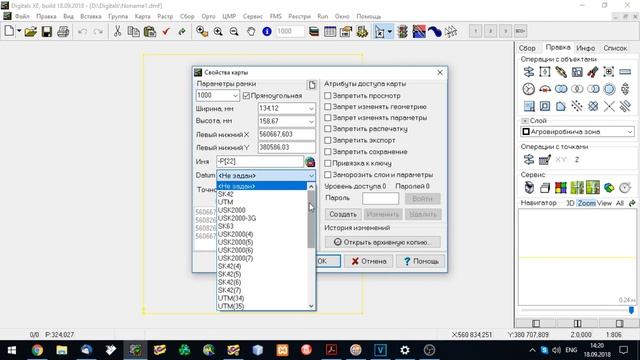Click the globe icon next to the name field
Screen dimensions: 640x360
[310, 162]
